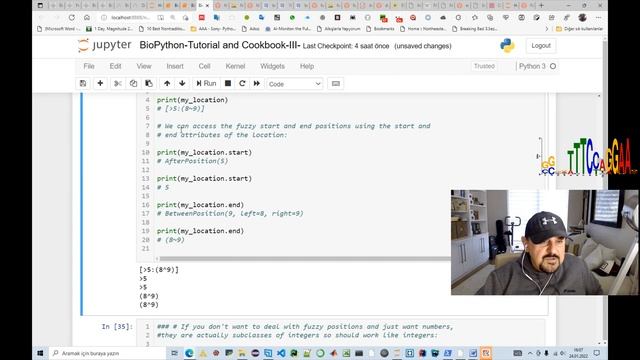Run the selected cell
Screen dimensions: 640x360
[x=206, y=83]
